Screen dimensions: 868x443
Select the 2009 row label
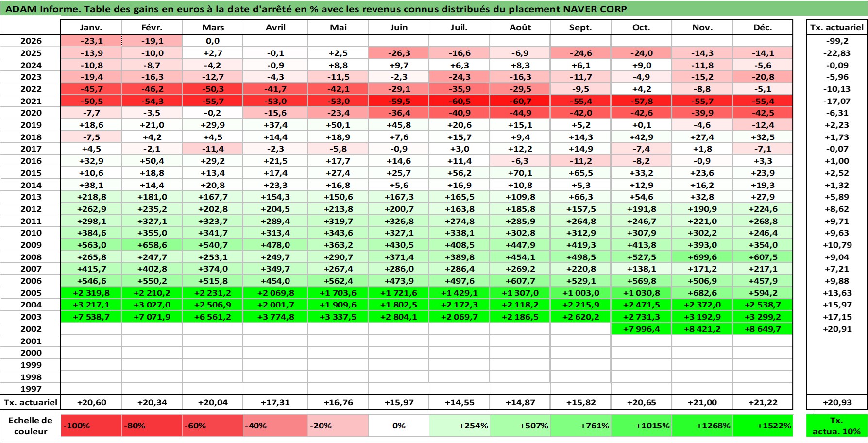pos(31,245)
